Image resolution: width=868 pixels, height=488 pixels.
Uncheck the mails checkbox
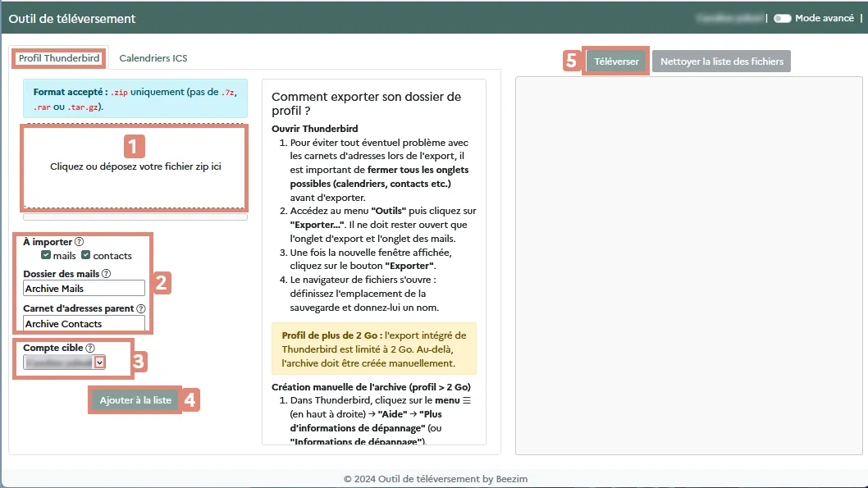coord(46,255)
